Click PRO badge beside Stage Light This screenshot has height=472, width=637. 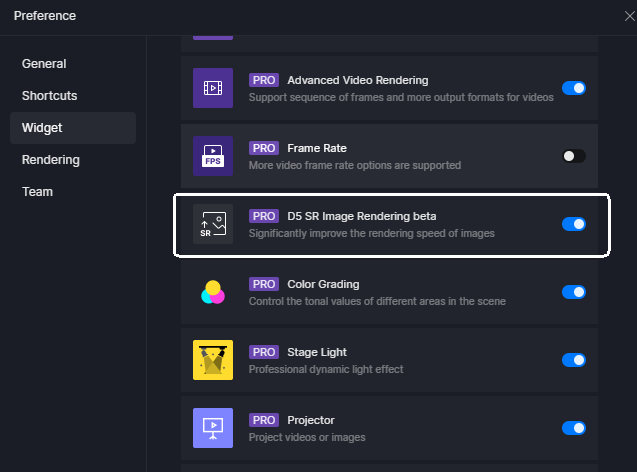click(x=264, y=352)
